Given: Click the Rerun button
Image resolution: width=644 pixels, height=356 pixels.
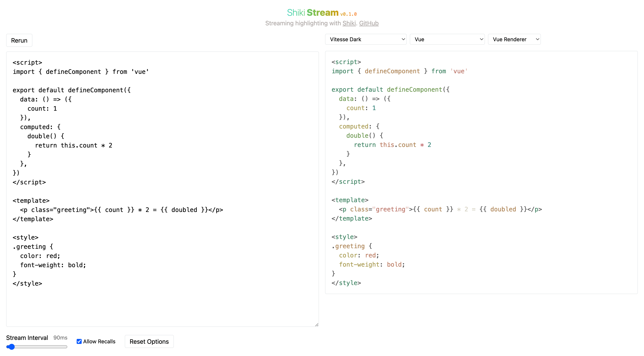Looking at the screenshot, I should coord(19,40).
